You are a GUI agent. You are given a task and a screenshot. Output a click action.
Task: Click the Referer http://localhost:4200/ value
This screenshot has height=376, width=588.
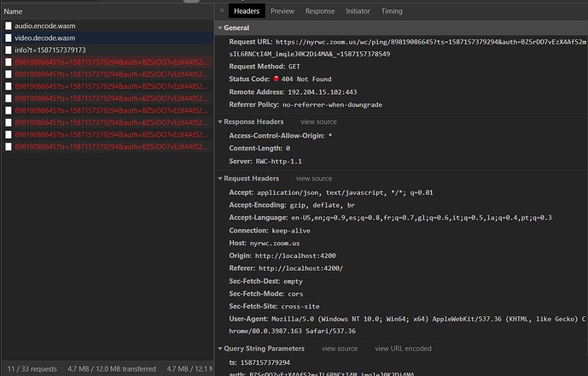300,268
